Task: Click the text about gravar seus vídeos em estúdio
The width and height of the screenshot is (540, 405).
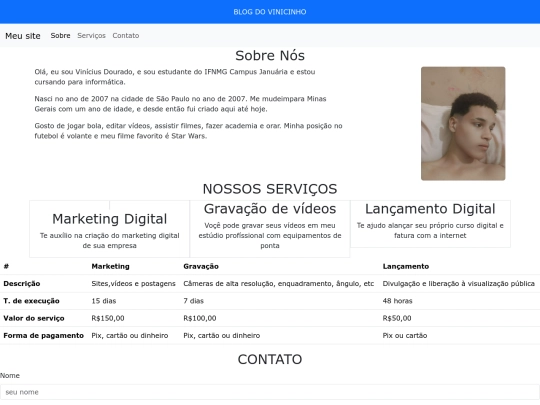Action: (x=270, y=236)
